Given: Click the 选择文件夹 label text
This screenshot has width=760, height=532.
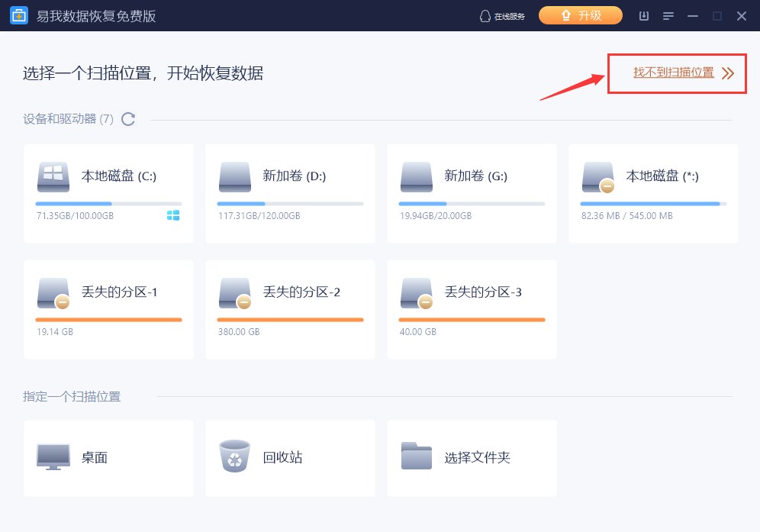Looking at the screenshot, I should pyautogui.click(x=478, y=457).
